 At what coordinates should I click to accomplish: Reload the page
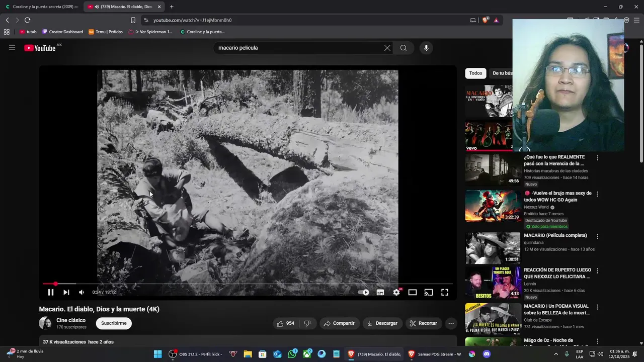(x=27, y=20)
